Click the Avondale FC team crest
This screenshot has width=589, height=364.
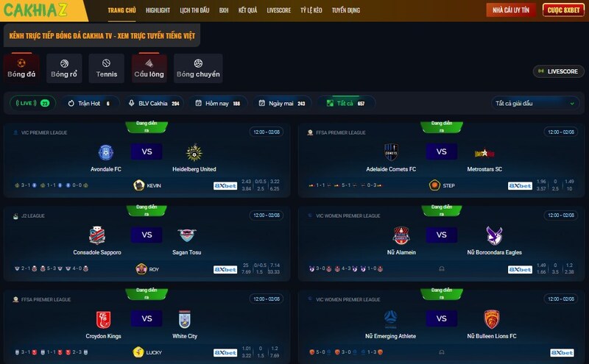click(x=106, y=152)
